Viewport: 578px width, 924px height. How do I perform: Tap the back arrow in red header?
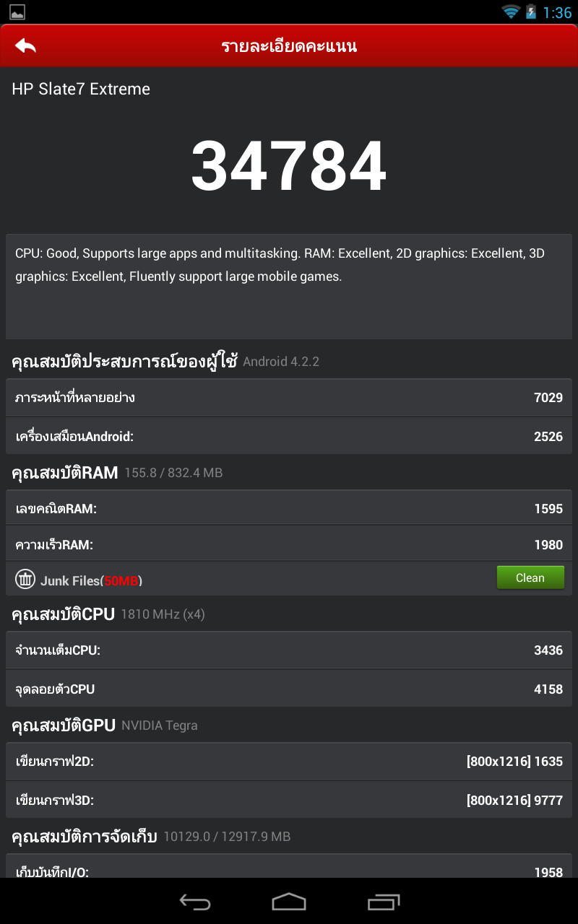point(25,46)
